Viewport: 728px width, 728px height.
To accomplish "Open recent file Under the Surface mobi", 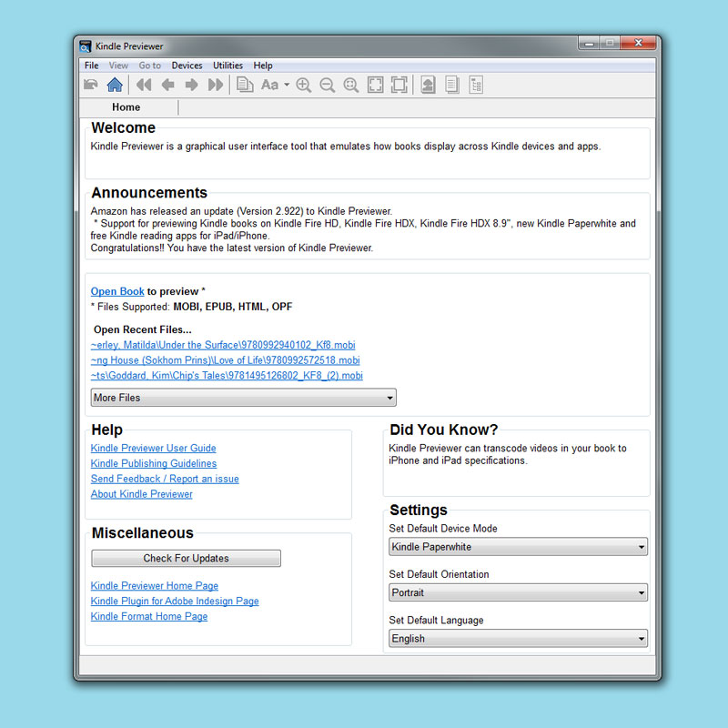I will (x=223, y=345).
